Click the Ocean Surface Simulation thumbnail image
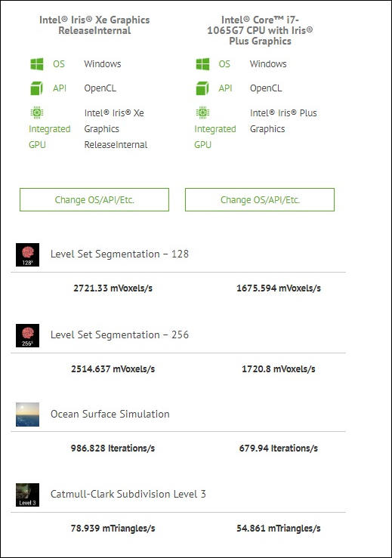Viewport: 392px width, 558px height. click(x=27, y=415)
